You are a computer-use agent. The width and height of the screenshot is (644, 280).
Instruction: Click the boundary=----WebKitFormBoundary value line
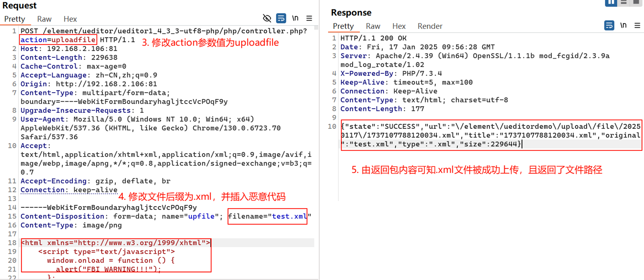pos(124,102)
